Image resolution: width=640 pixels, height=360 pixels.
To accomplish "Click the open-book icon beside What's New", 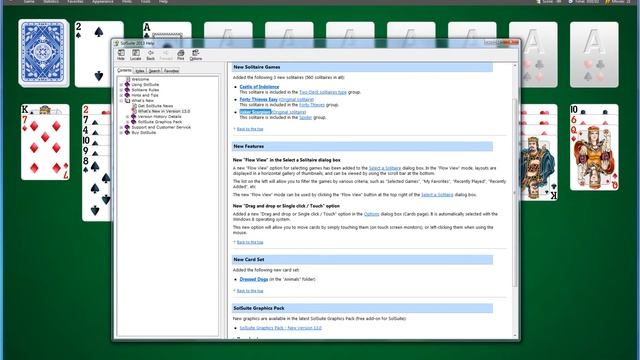I will click(127, 100).
